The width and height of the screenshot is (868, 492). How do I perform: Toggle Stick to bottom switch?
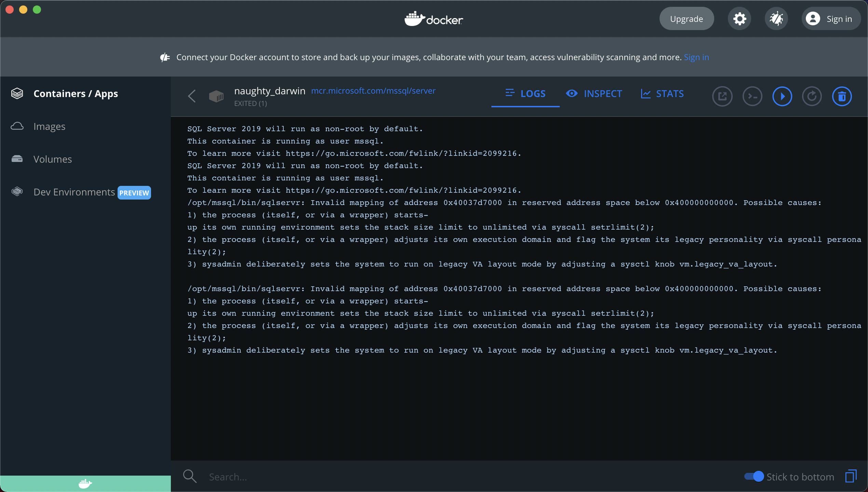click(x=754, y=476)
